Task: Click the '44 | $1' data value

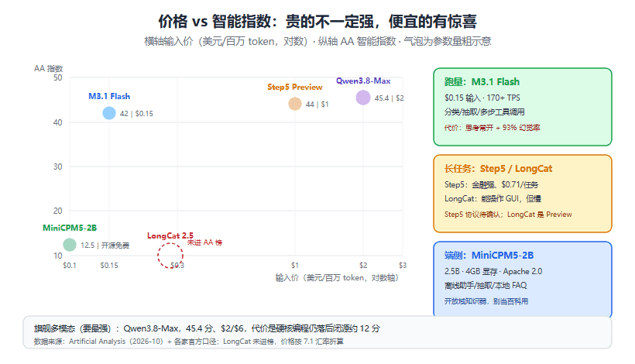Action: 317,105
